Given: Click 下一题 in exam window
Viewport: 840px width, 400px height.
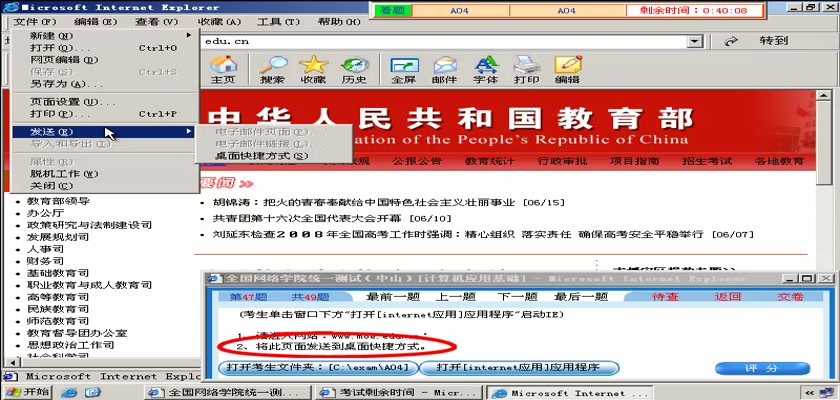Looking at the screenshot, I should click(517, 297).
